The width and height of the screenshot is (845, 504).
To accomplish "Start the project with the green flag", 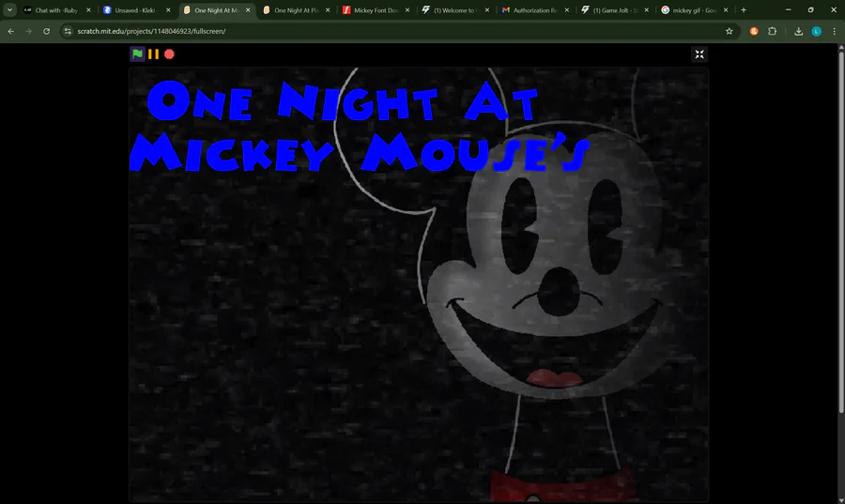I will (x=137, y=53).
